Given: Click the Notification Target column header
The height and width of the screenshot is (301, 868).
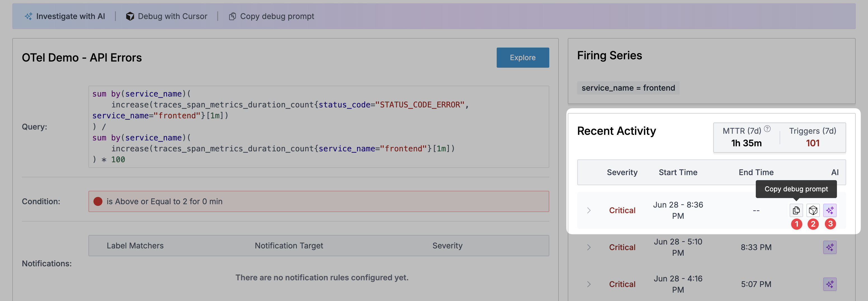Looking at the screenshot, I should pyautogui.click(x=289, y=246).
